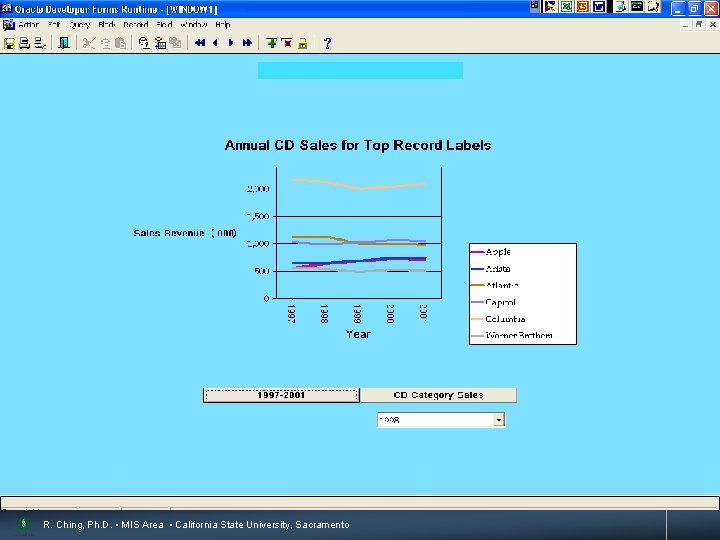Click the black console shortcut bar icon
Image resolution: width=720 pixels, height=540 pixels.
[x=636, y=6]
